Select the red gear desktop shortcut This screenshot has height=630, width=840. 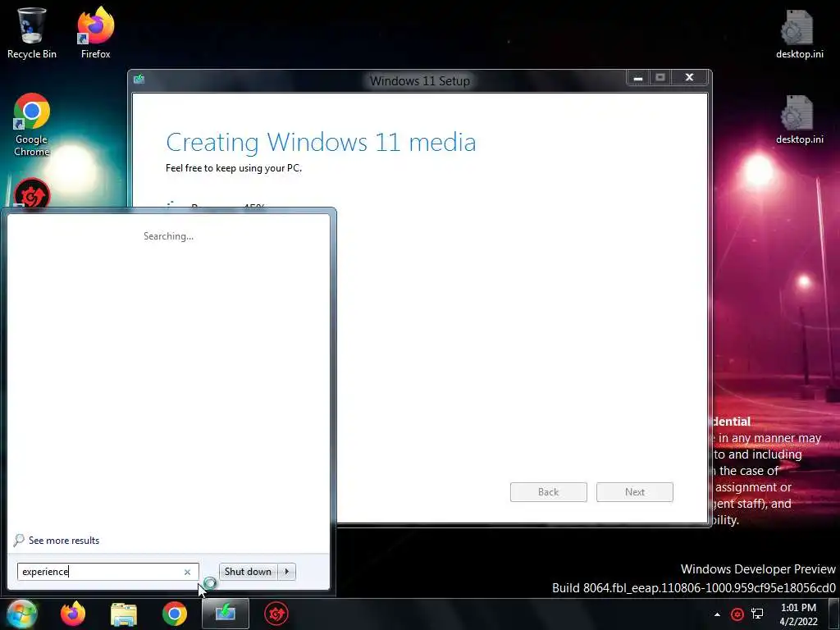32,194
